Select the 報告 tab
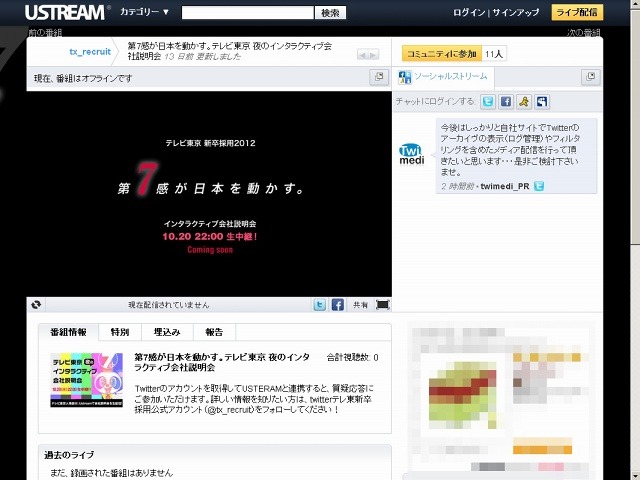 [214, 332]
